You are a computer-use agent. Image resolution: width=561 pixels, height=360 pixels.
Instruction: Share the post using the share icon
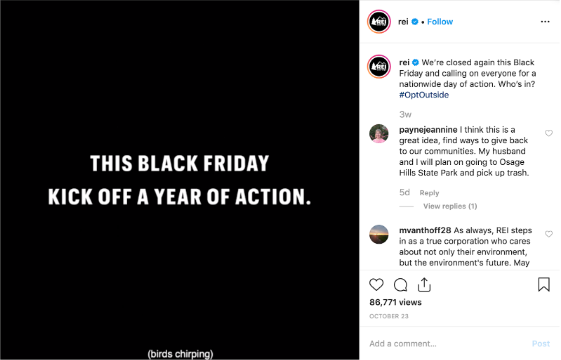[424, 284]
